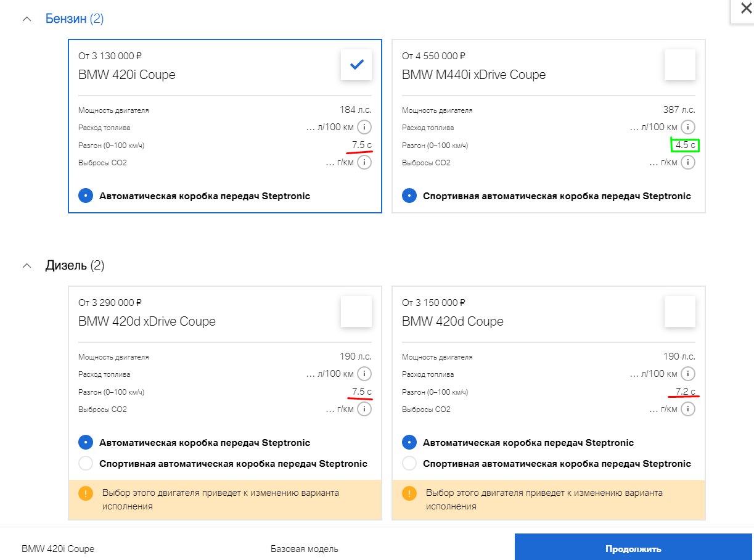Viewport: 754px width, 560px height.
Task: Click the variant change warning on the 420d xDrive card
Action: [x=225, y=500]
